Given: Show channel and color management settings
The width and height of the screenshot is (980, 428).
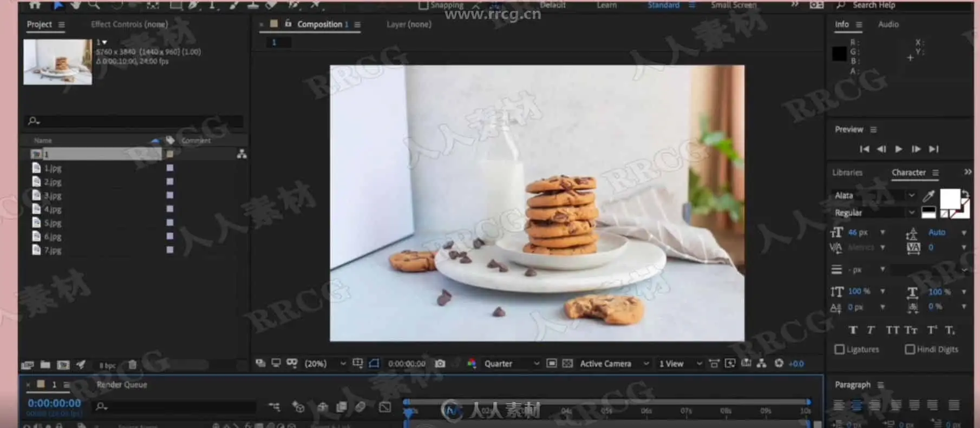Looking at the screenshot, I should click(x=472, y=364).
